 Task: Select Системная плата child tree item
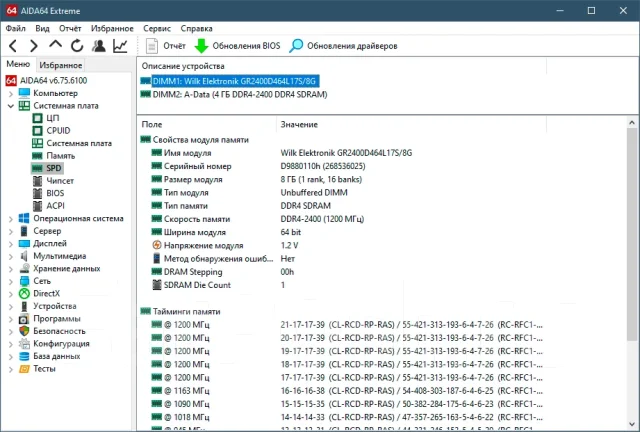(x=79, y=143)
